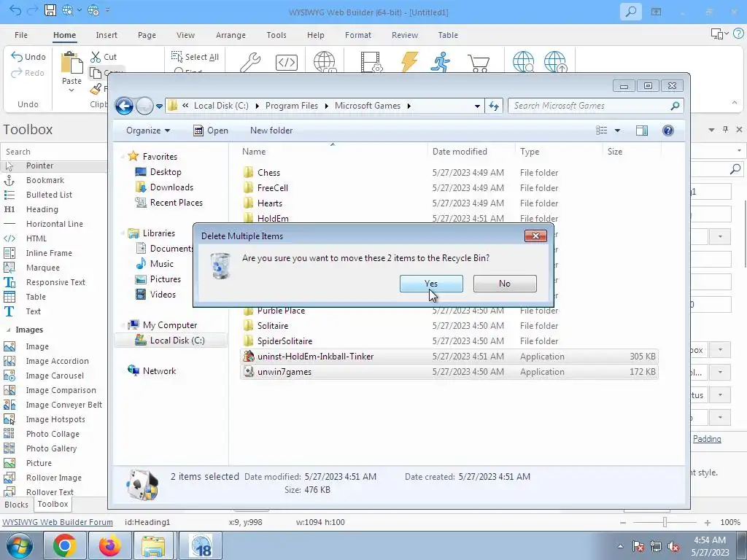The image size is (747, 560).
Task: Sort files by Date modified column
Action: (460, 152)
